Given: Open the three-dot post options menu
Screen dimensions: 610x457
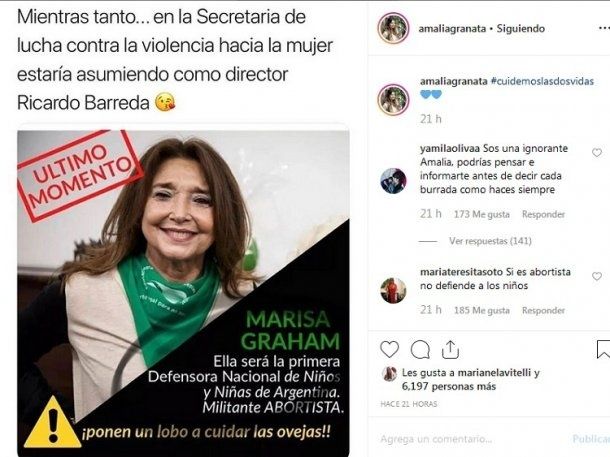Looking at the screenshot, I should 604,28.
